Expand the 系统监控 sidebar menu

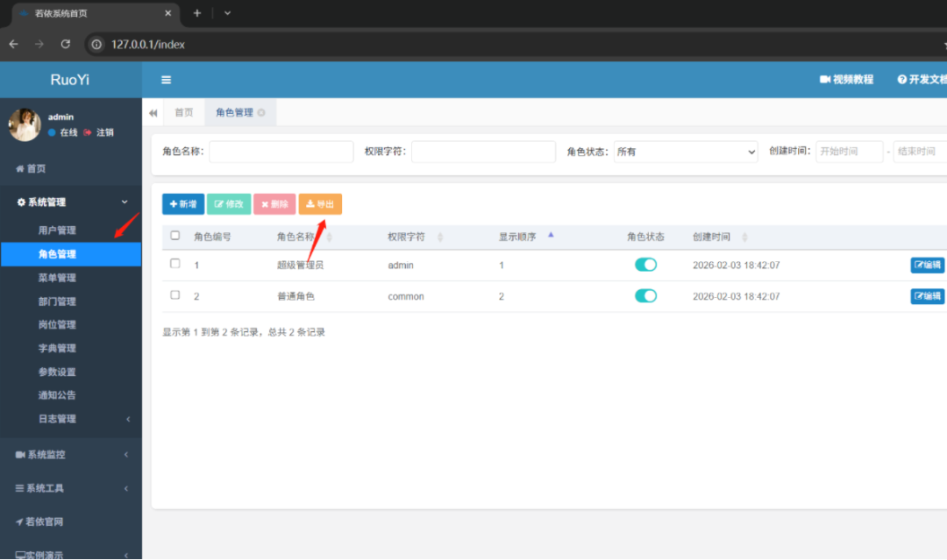click(x=71, y=454)
